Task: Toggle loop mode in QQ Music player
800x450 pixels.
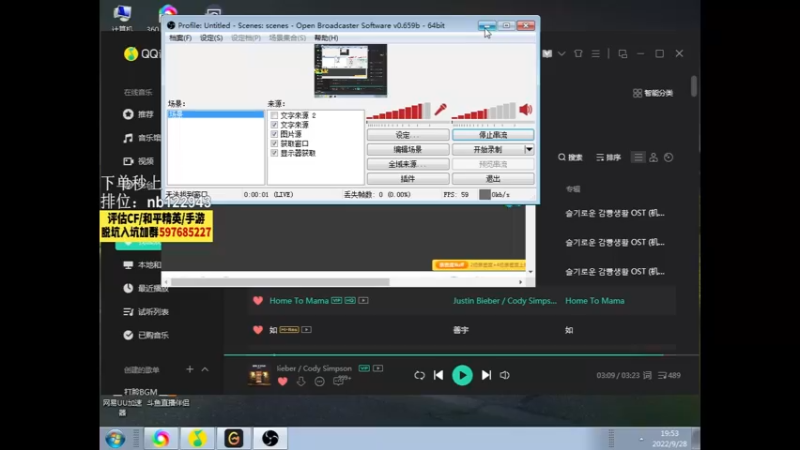Action: [x=419, y=375]
